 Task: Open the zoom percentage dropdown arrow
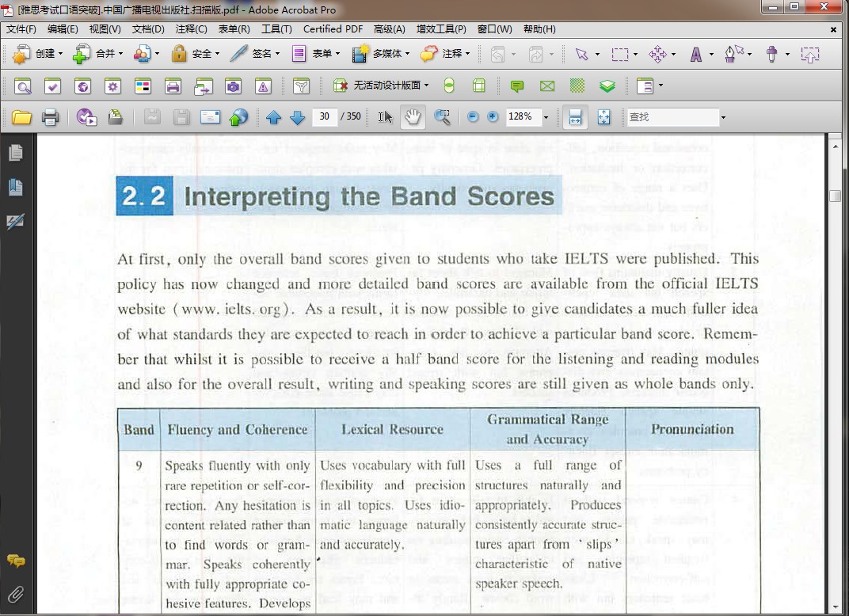(546, 117)
